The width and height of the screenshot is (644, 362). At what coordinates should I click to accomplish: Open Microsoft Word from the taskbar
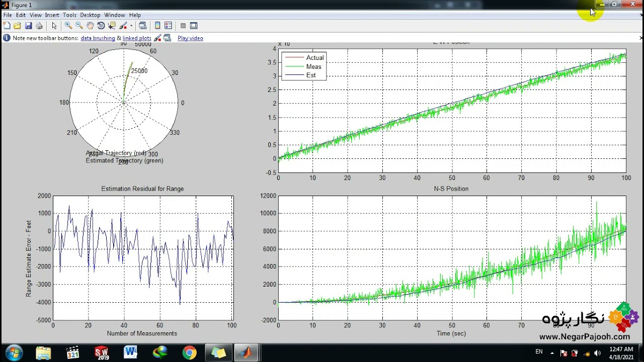131,352
